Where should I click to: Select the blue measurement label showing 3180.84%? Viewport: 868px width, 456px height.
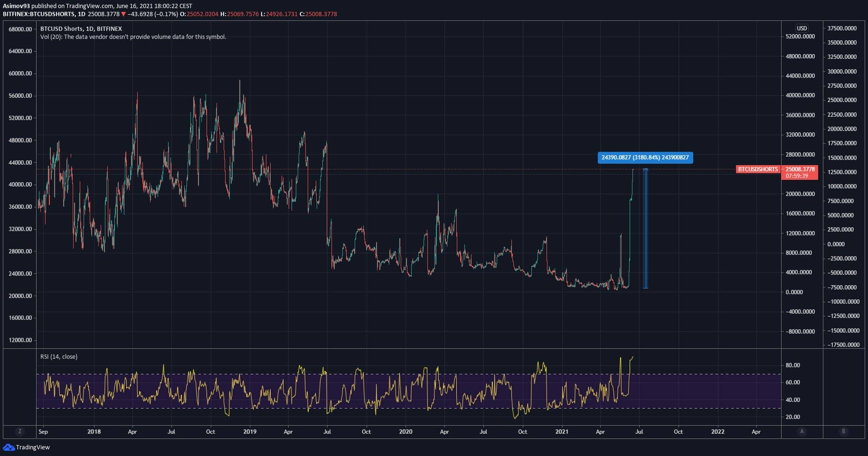[x=645, y=158]
